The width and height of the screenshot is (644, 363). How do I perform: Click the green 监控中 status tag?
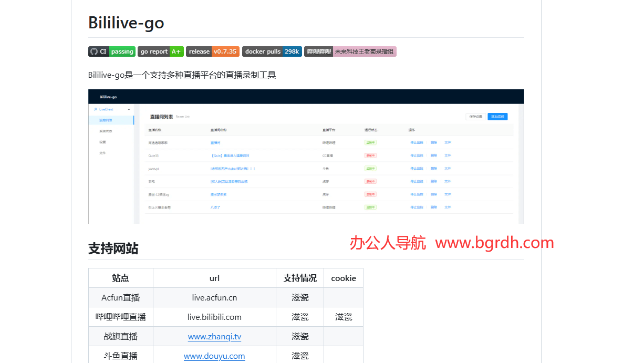coord(370,142)
